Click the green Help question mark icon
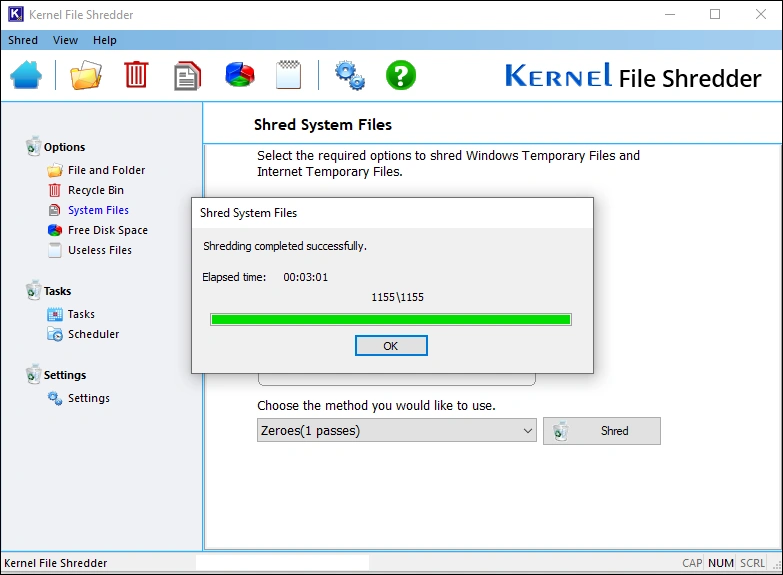This screenshot has height=575, width=783. click(401, 76)
